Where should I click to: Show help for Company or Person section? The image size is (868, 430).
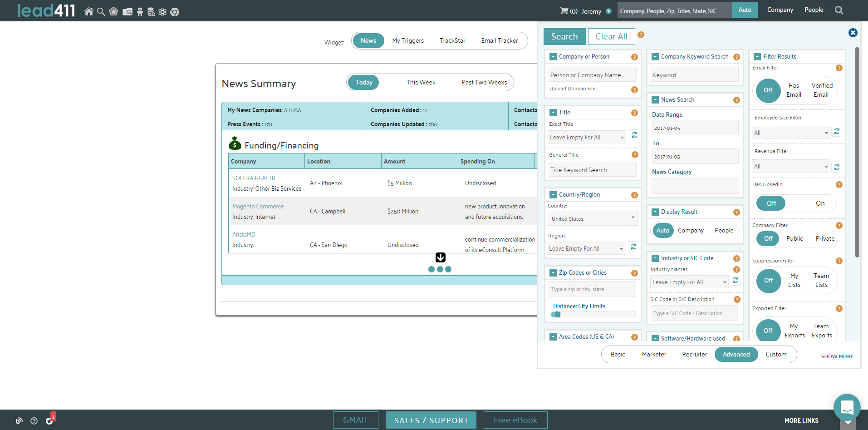click(x=634, y=57)
